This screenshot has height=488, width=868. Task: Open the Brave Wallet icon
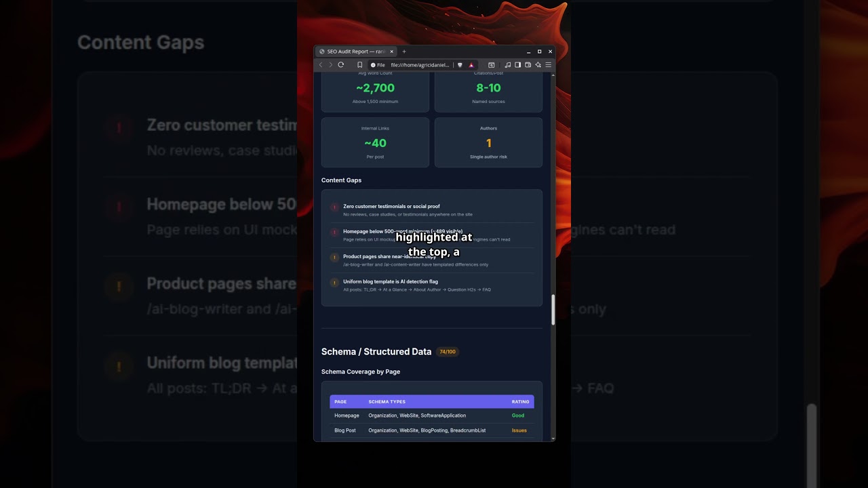click(x=528, y=65)
